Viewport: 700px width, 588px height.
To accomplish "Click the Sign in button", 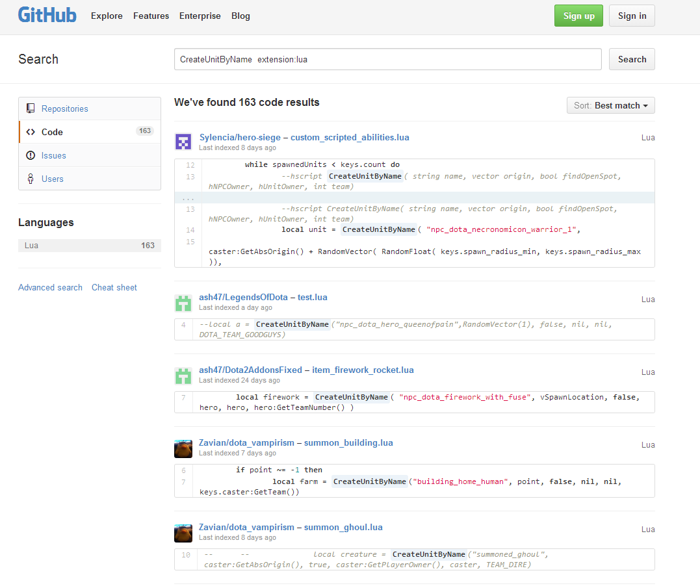I will pyautogui.click(x=631, y=16).
